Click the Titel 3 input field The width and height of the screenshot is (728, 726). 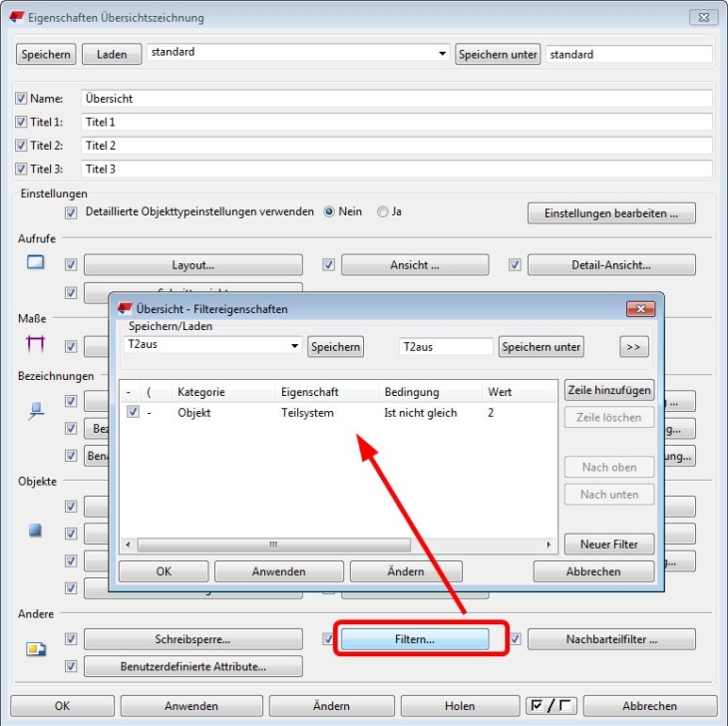[397, 169]
